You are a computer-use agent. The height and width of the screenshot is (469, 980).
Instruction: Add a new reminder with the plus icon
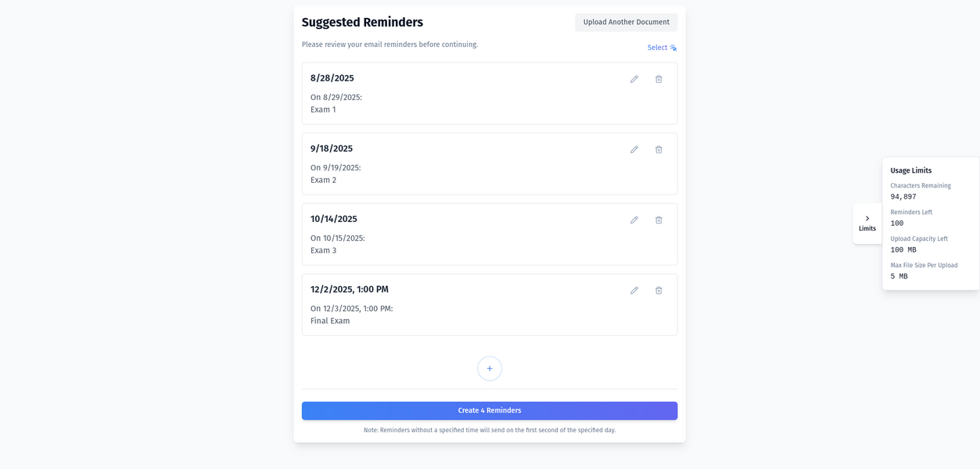(490, 368)
